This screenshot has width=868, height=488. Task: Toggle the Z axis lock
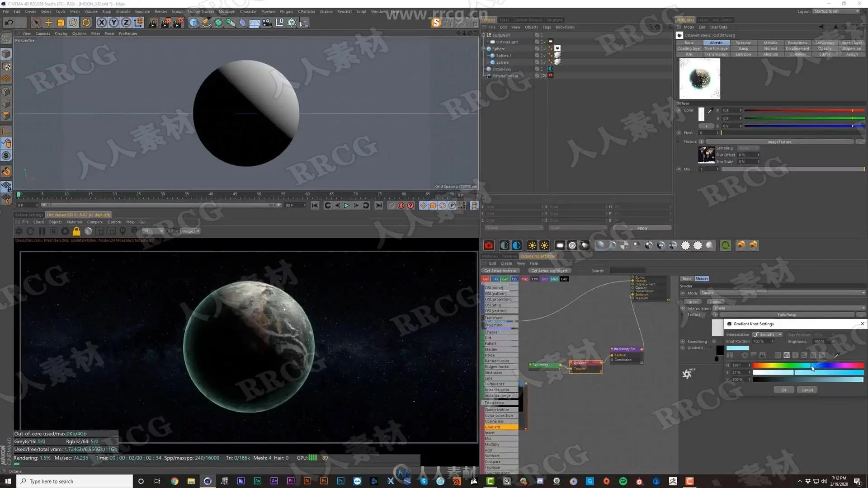[126, 23]
